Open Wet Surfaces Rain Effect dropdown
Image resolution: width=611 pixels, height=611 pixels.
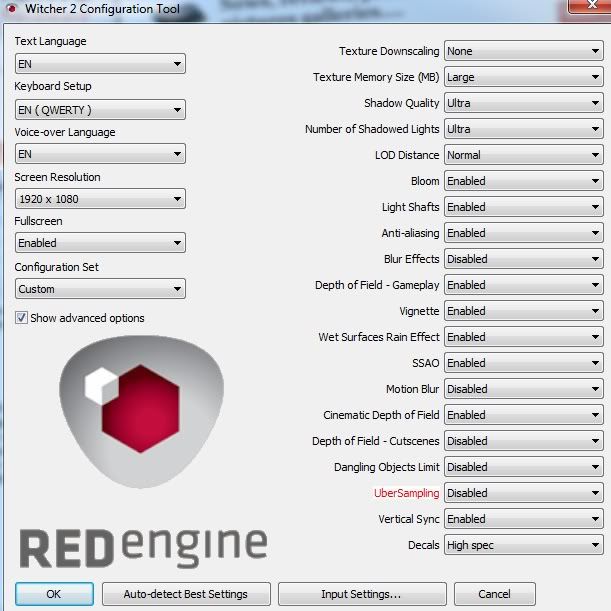click(524, 337)
